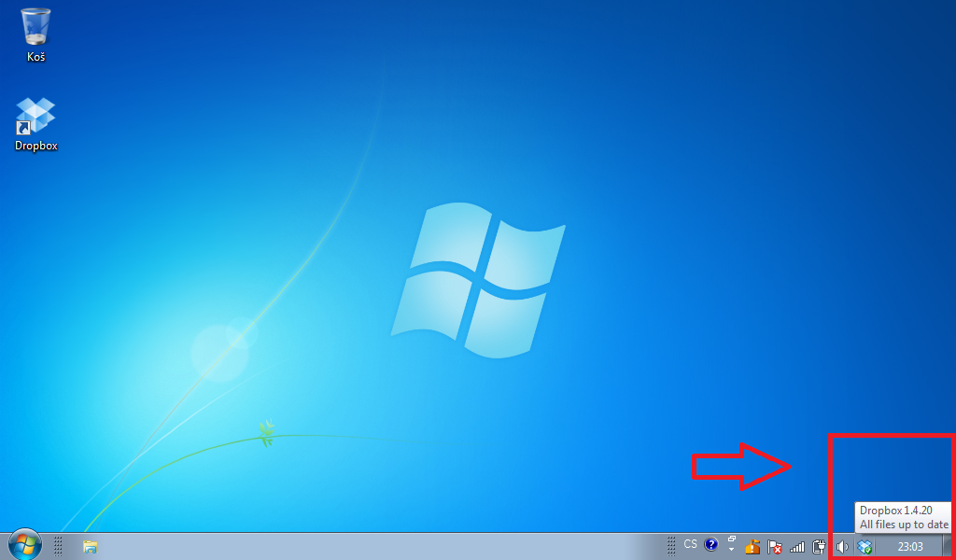
Task: Click the Koš label text
Action: (35, 57)
